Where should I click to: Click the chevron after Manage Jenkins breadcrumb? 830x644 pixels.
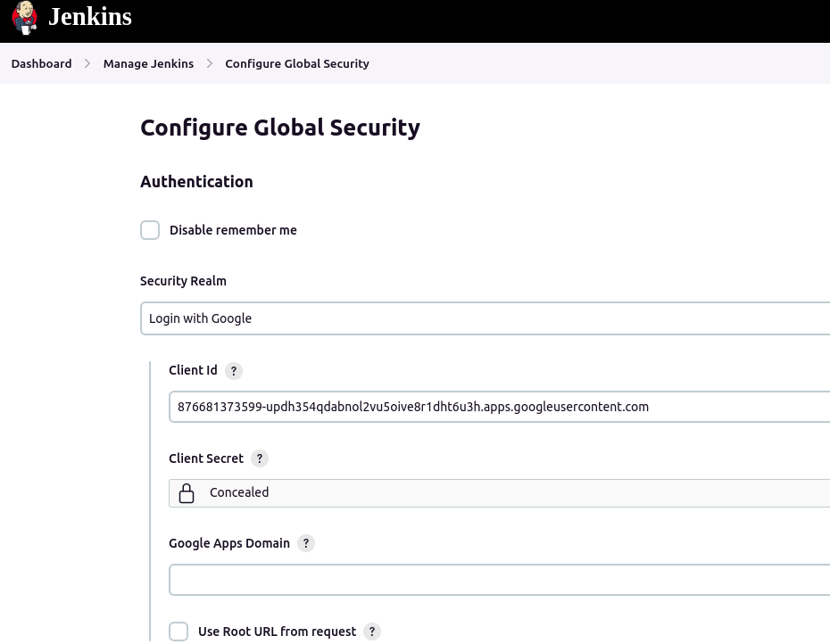click(210, 63)
